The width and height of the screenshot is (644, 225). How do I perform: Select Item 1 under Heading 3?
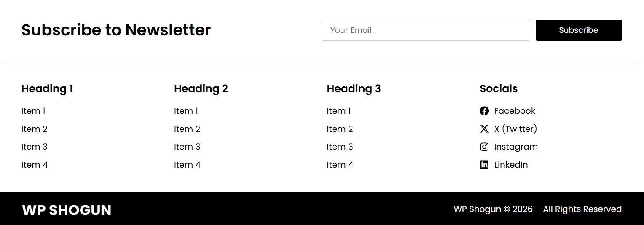click(339, 111)
